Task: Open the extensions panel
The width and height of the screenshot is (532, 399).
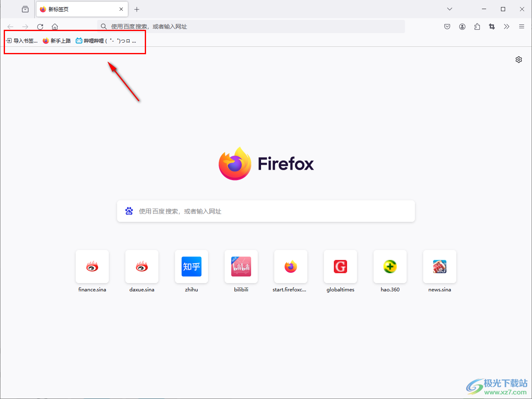Action: click(x=477, y=26)
